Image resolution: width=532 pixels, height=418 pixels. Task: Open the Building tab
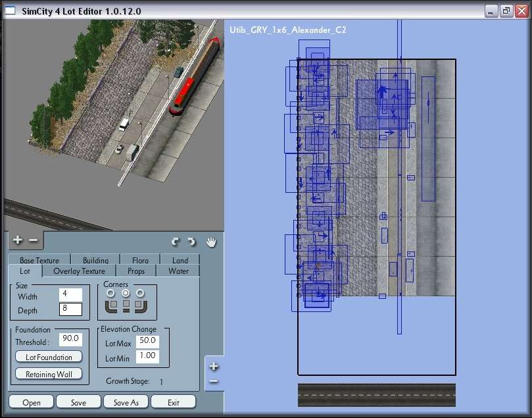(95, 260)
